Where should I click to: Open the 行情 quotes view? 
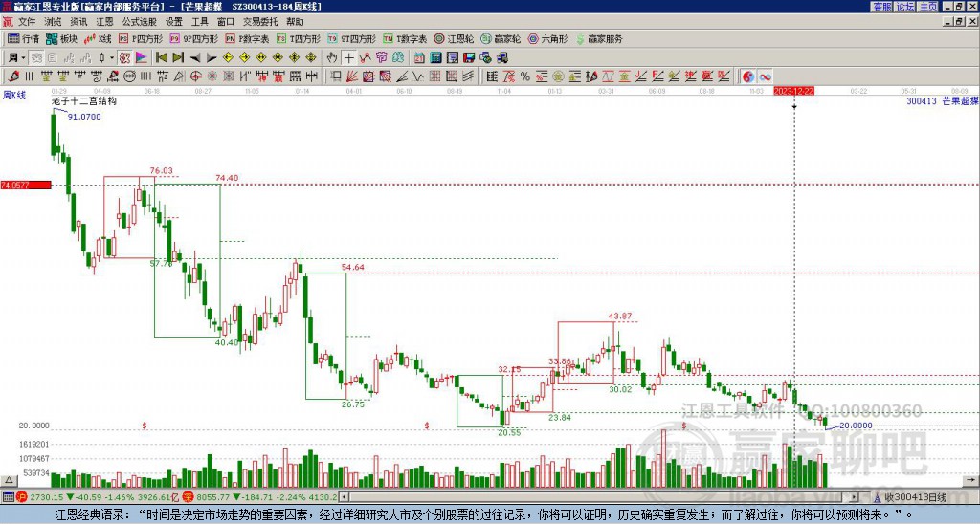point(23,38)
